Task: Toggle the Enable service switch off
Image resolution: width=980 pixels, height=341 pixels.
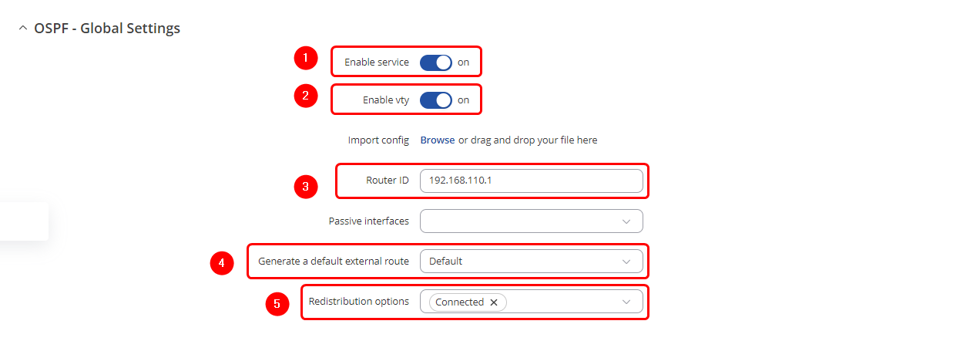Action: pos(436,62)
